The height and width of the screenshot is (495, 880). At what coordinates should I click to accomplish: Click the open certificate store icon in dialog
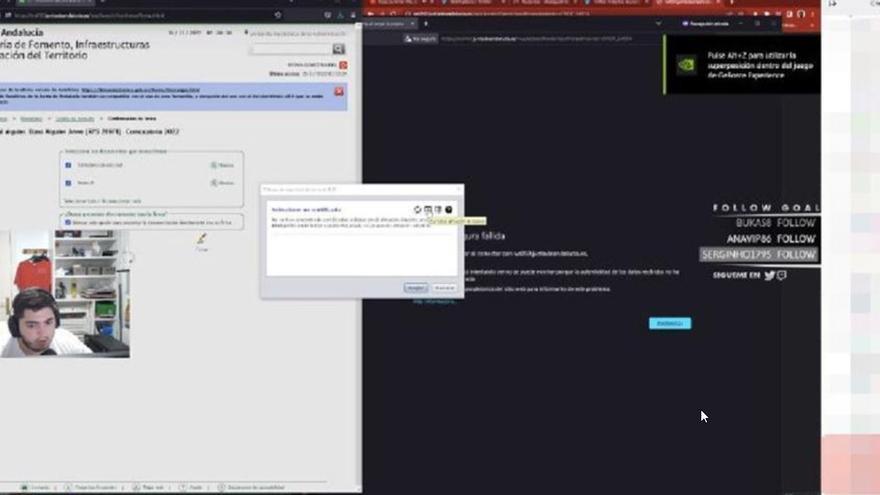[x=428, y=210]
